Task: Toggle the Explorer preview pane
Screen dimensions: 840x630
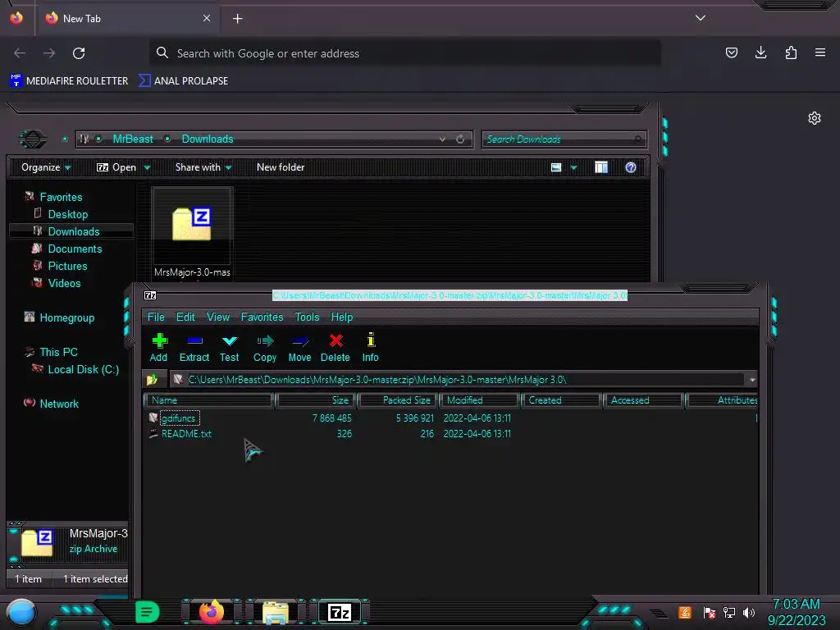Action: [x=601, y=167]
